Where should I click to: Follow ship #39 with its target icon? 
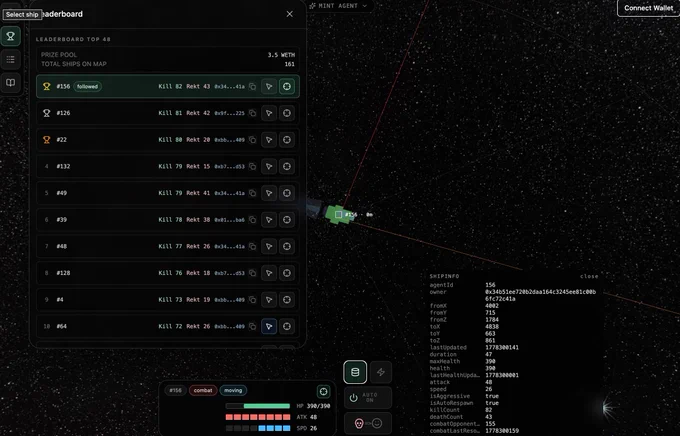287,220
